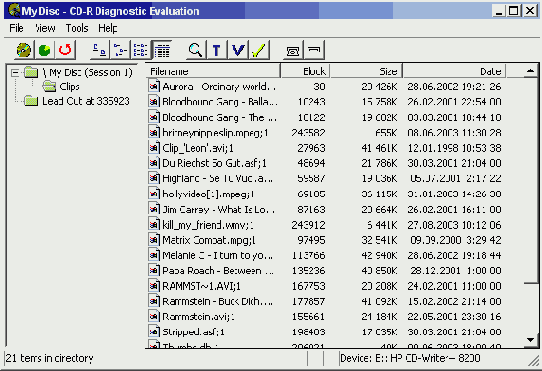Select holyvideo[1].mpeg;1 file
Screen dimensions: 542x371
(x=208, y=194)
